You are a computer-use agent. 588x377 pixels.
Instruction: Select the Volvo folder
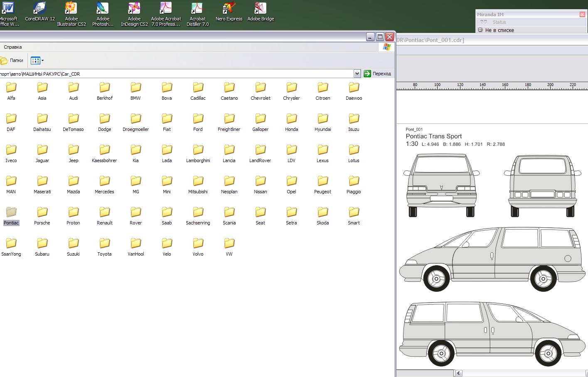point(198,248)
